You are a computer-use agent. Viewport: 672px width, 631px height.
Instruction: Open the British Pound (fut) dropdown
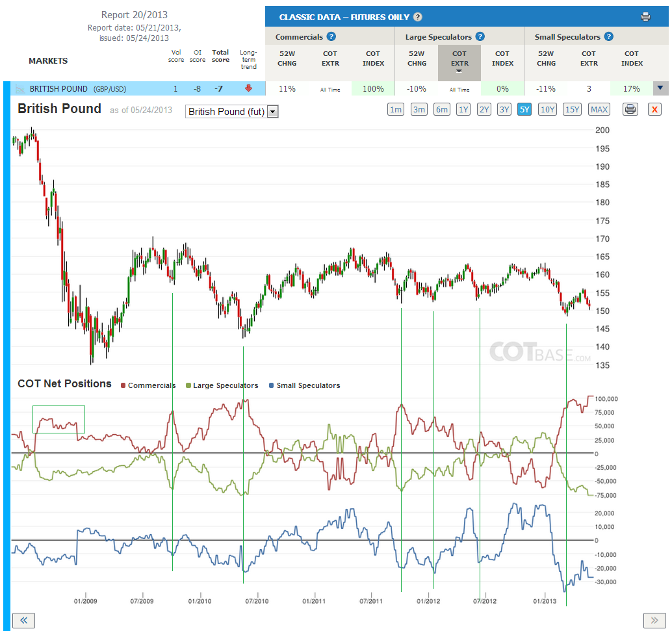click(232, 112)
